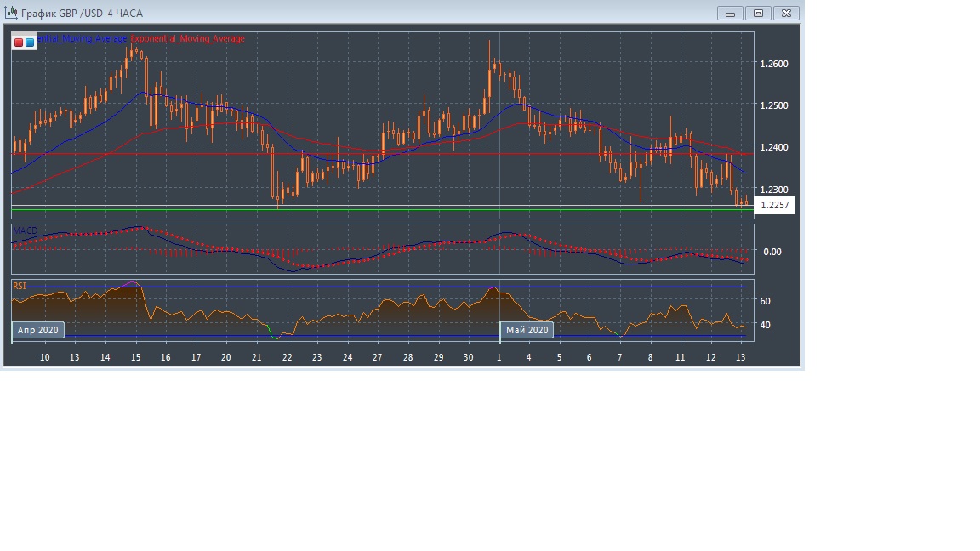Minimize the GBP/USD chart window
The height and width of the screenshot is (551, 980).
click(730, 13)
